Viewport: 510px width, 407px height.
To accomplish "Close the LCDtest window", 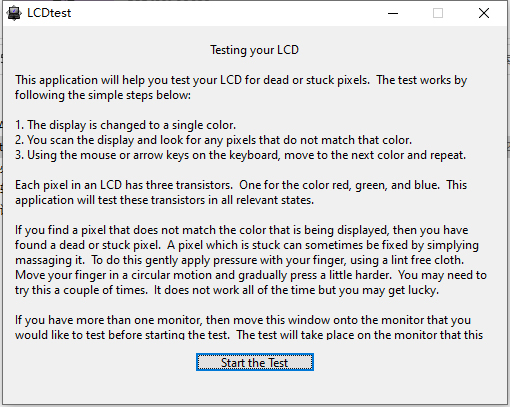I will pos(484,13).
